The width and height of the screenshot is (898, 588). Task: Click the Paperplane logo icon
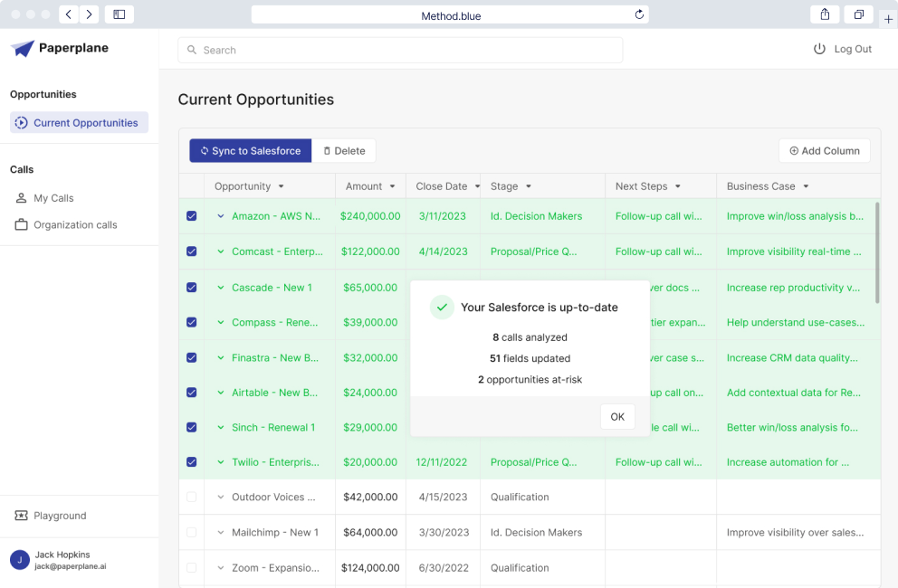tap(23, 49)
